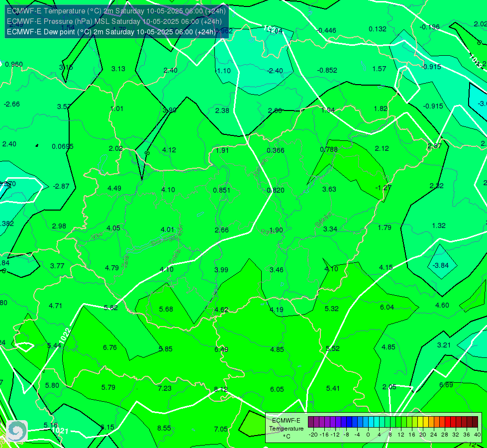This screenshot has width=487, height=448.
Task: Click the grid value 4.79
Action: tap(112, 268)
